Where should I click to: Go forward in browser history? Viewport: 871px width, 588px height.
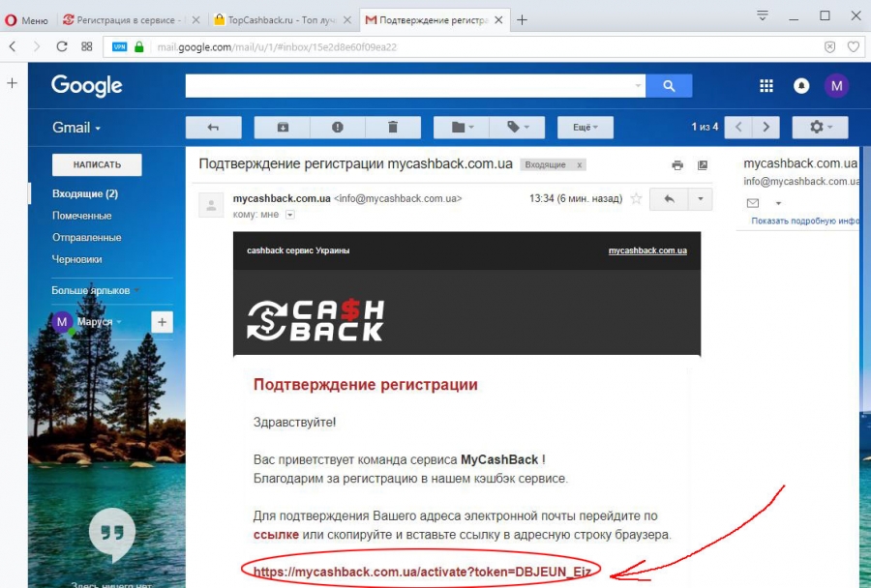pyautogui.click(x=37, y=46)
